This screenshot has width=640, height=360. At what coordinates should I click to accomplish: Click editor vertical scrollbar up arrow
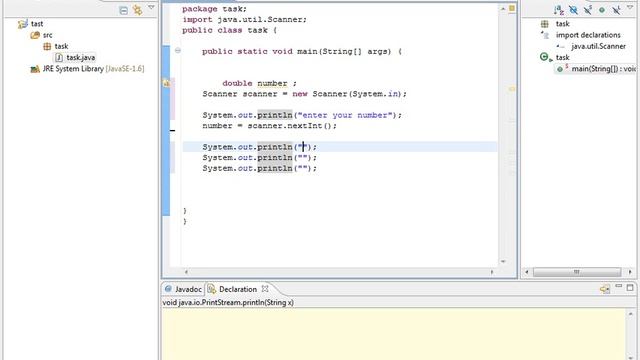pyautogui.click(x=503, y=9)
